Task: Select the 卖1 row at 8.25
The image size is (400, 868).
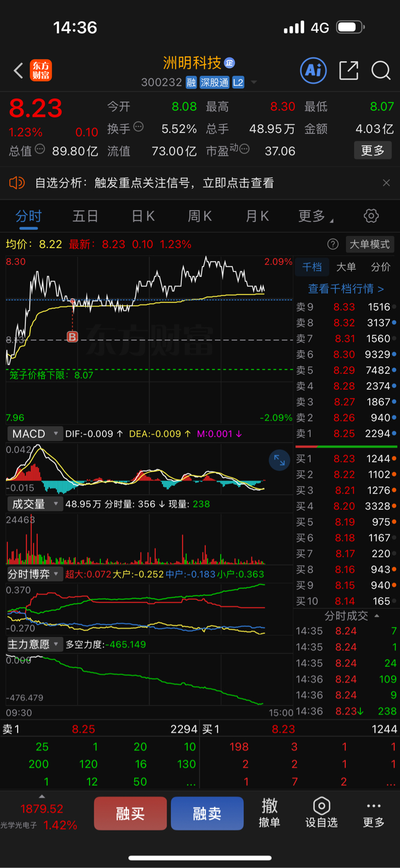Action: click(346, 433)
